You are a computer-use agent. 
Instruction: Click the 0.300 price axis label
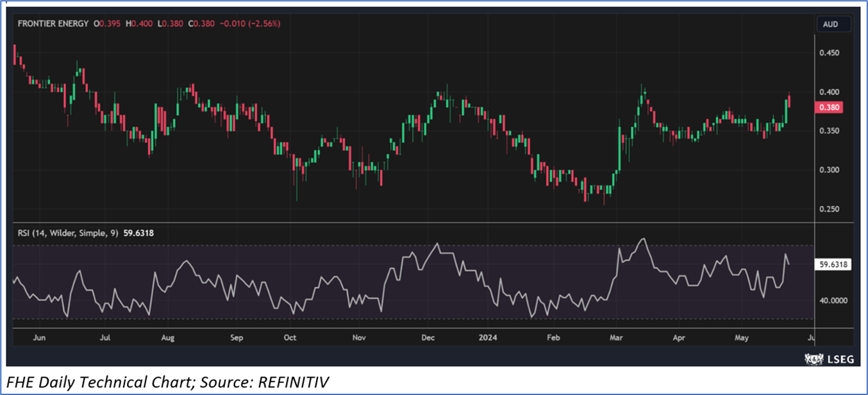coord(830,170)
